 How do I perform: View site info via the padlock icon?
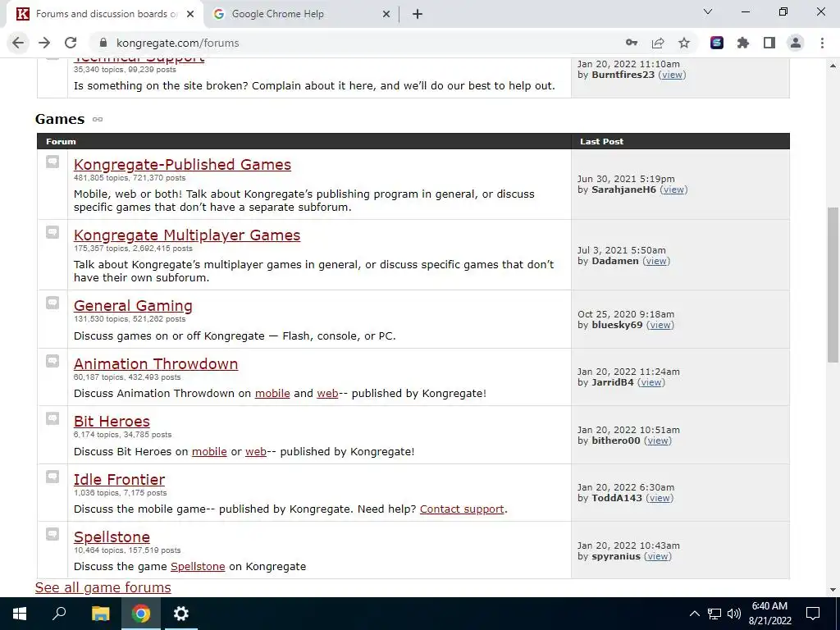pyautogui.click(x=104, y=43)
